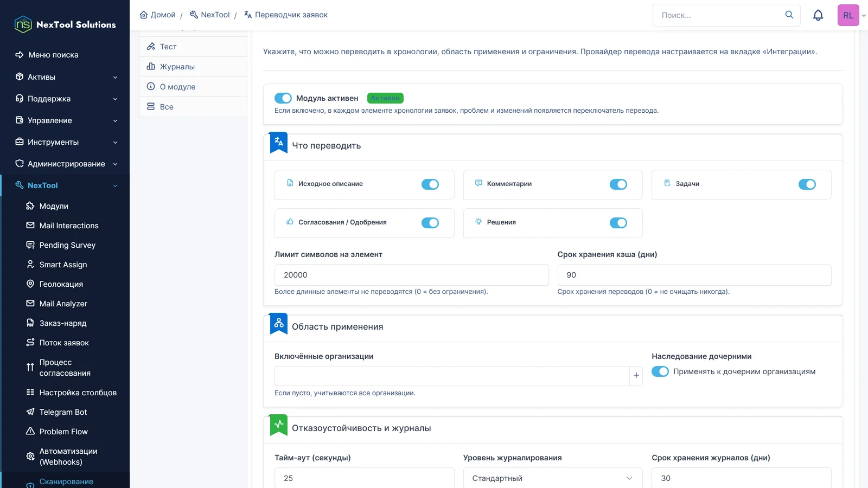Click the Webhooks automation gear icon

point(30,457)
